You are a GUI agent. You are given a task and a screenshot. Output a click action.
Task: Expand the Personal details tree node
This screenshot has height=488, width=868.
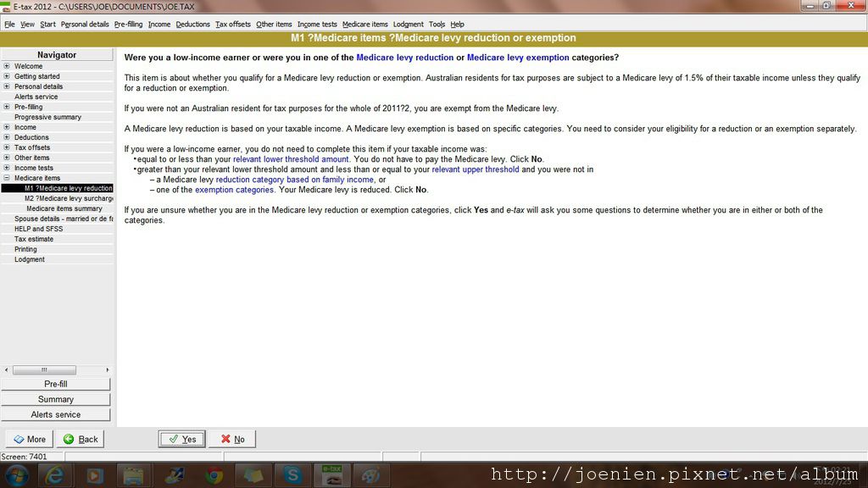click(7, 86)
